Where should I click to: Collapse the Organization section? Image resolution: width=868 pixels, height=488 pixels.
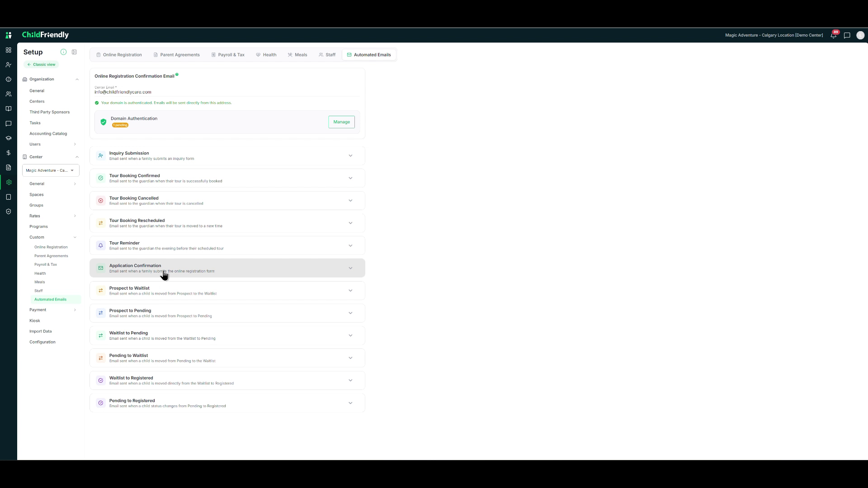coord(77,80)
